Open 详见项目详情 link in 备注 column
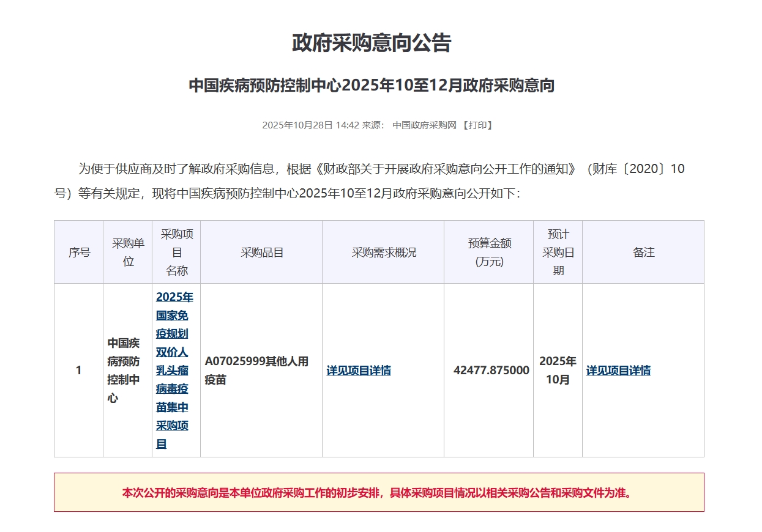The image size is (762, 532). click(618, 371)
